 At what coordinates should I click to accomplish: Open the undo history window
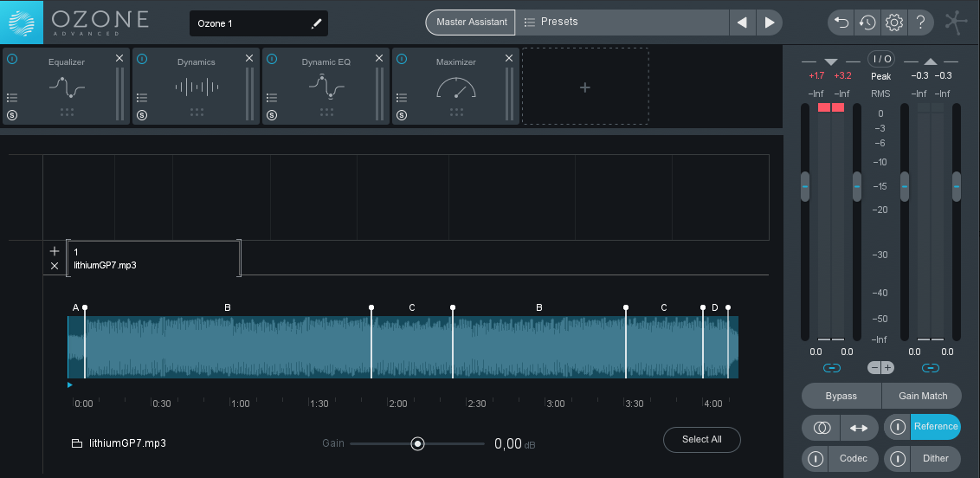click(867, 23)
